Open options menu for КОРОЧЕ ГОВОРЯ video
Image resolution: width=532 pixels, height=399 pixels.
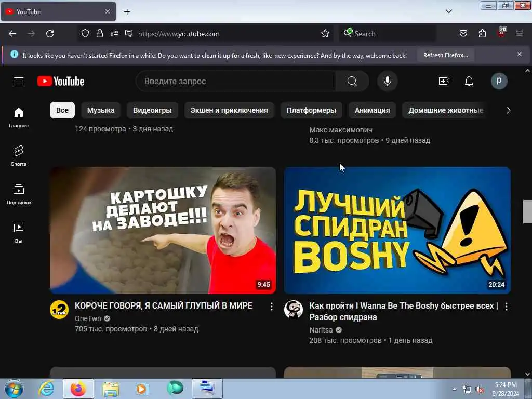tap(271, 307)
